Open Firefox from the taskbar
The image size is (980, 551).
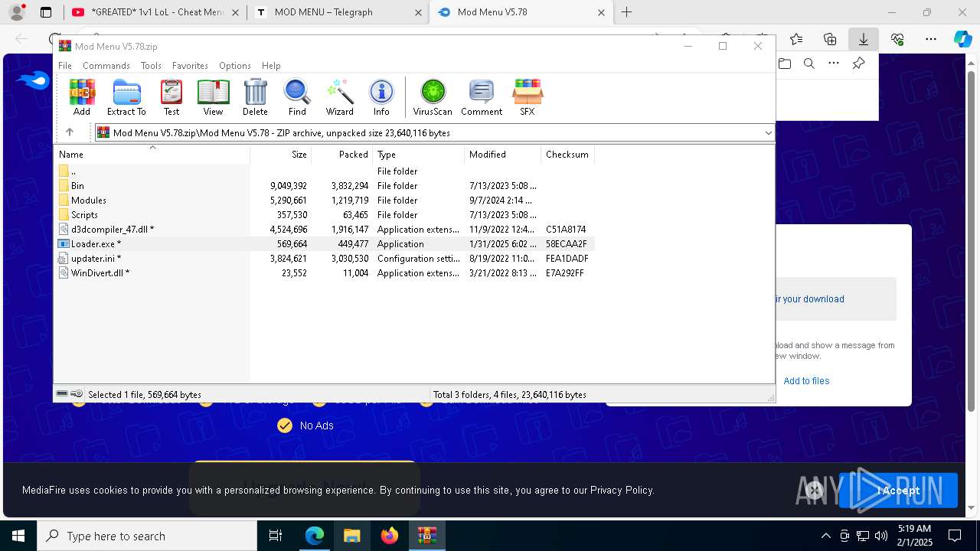[x=389, y=536]
